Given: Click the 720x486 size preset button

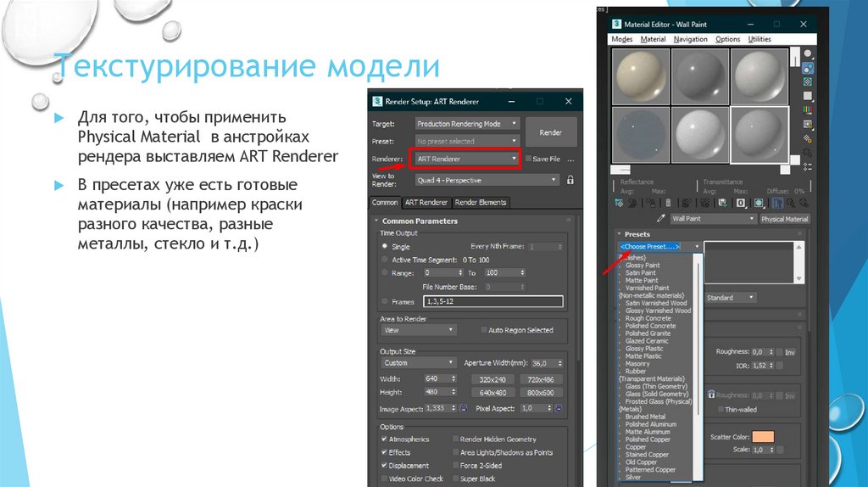Looking at the screenshot, I should 540,379.
